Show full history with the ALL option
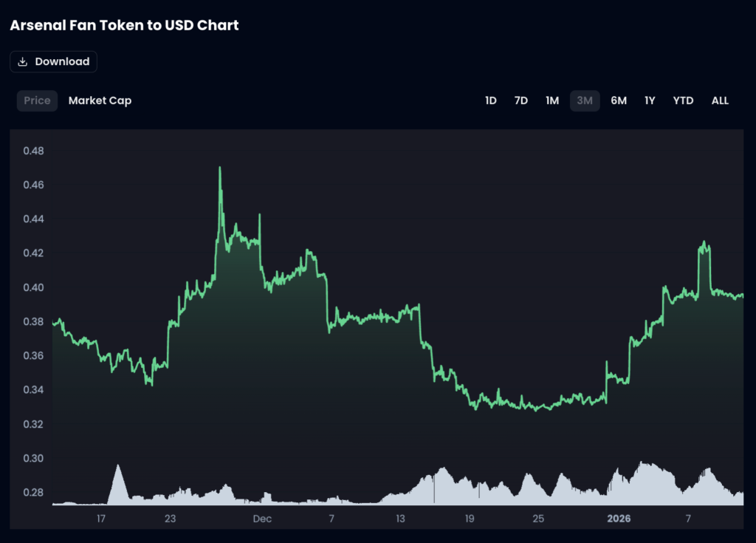This screenshot has height=543, width=756. (720, 100)
